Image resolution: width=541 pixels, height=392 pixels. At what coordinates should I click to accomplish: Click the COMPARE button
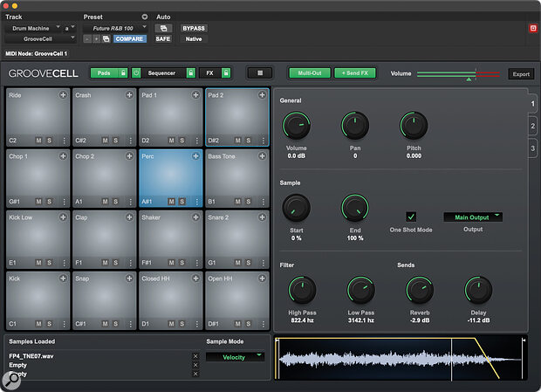pyautogui.click(x=130, y=39)
